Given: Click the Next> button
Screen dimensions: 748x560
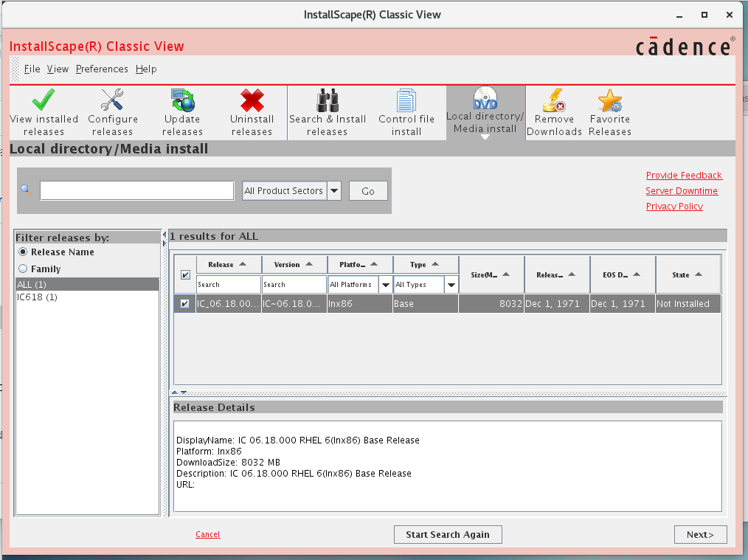Looking at the screenshot, I should pyautogui.click(x=700, y=535).
